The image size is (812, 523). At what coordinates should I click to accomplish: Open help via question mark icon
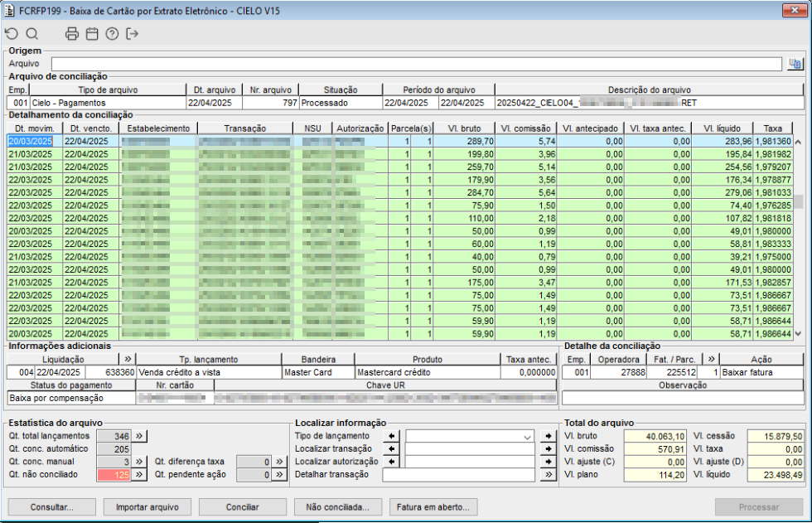coord(112,34)
